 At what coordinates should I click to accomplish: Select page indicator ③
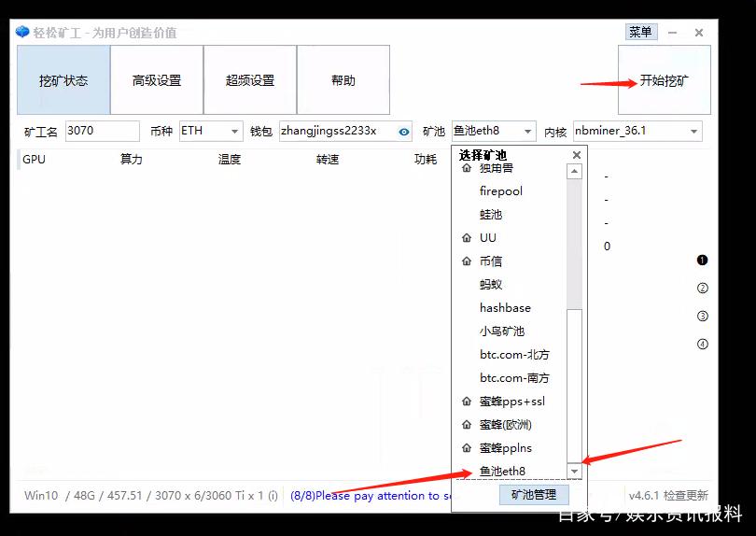pyautogui.click(x=703, y=316)
